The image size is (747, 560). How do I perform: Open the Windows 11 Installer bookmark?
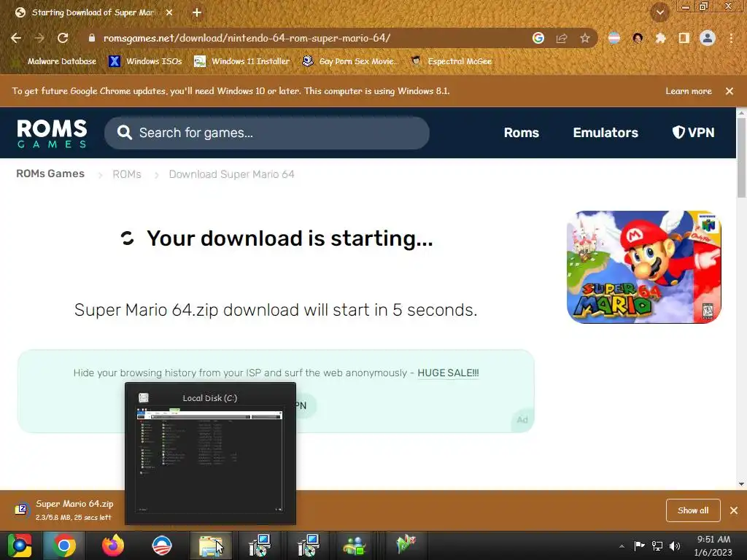pyautogui.click(x=242, y=61)
